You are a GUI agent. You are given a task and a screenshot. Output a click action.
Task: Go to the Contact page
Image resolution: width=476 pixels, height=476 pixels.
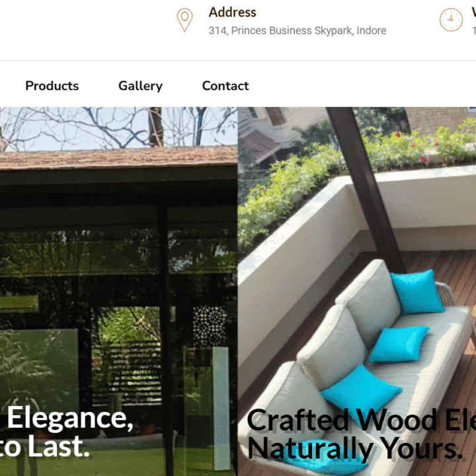225,86
